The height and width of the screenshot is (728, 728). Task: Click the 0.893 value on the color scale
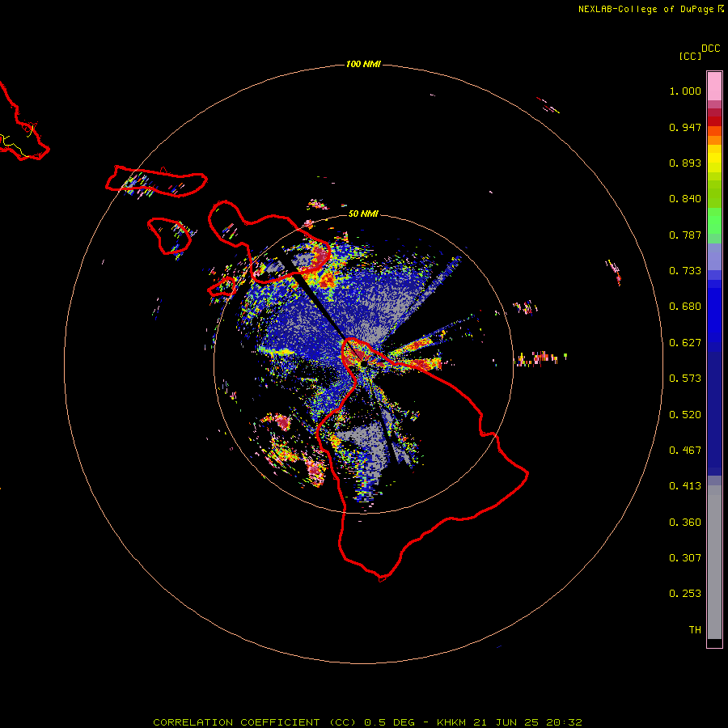pyautogui.click(x=685, y=163)
